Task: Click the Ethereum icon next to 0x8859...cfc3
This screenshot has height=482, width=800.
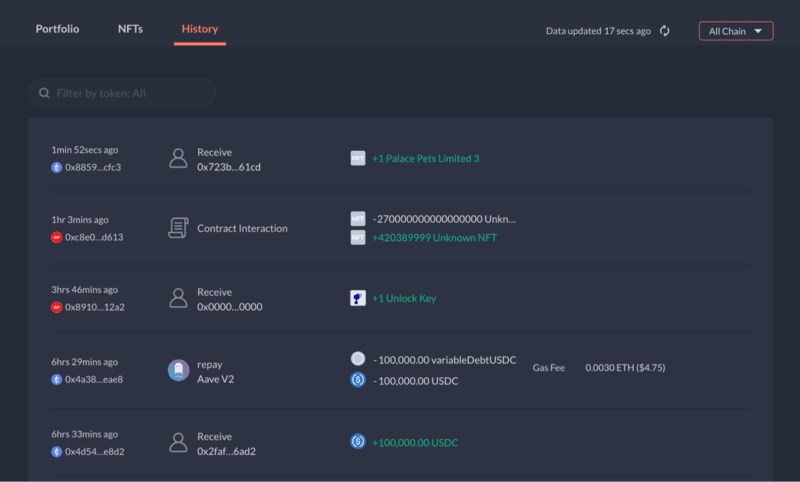Action: coord(57,167)
